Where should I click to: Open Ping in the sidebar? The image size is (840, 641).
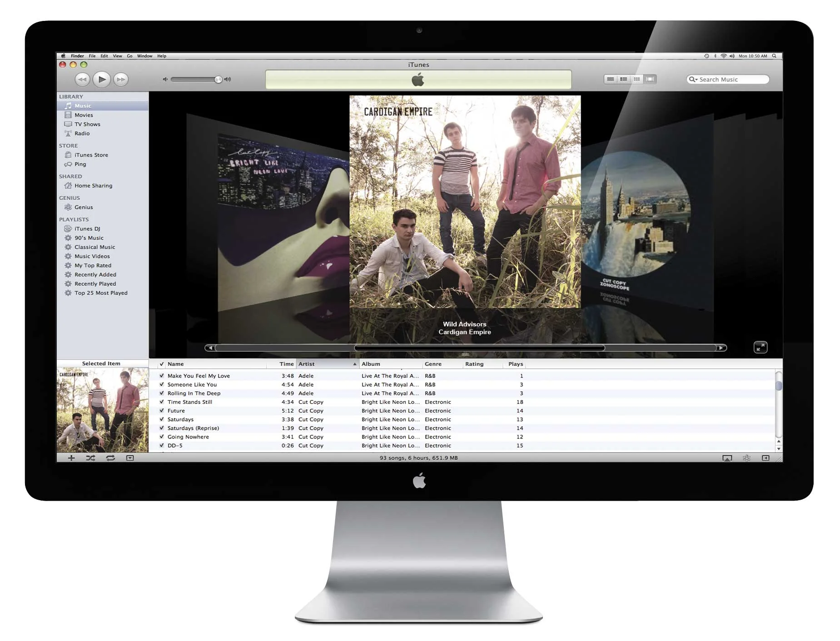[103, 164]
